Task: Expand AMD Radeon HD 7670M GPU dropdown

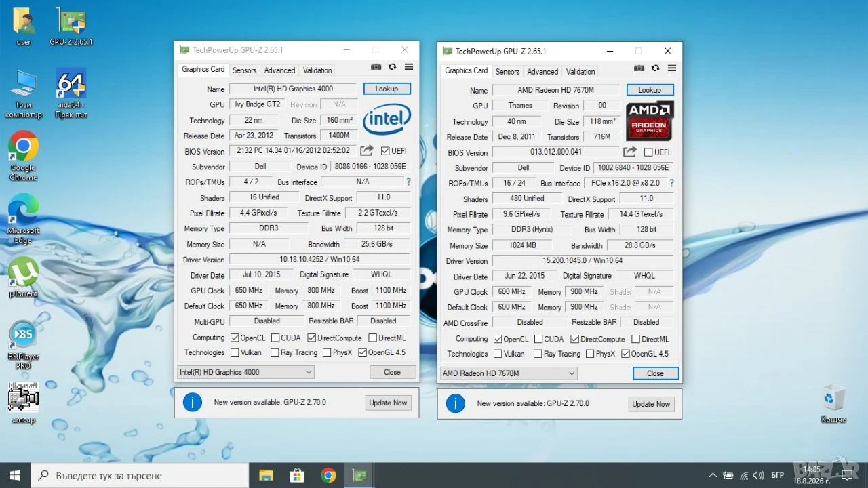Action: [x=509, y=373]
